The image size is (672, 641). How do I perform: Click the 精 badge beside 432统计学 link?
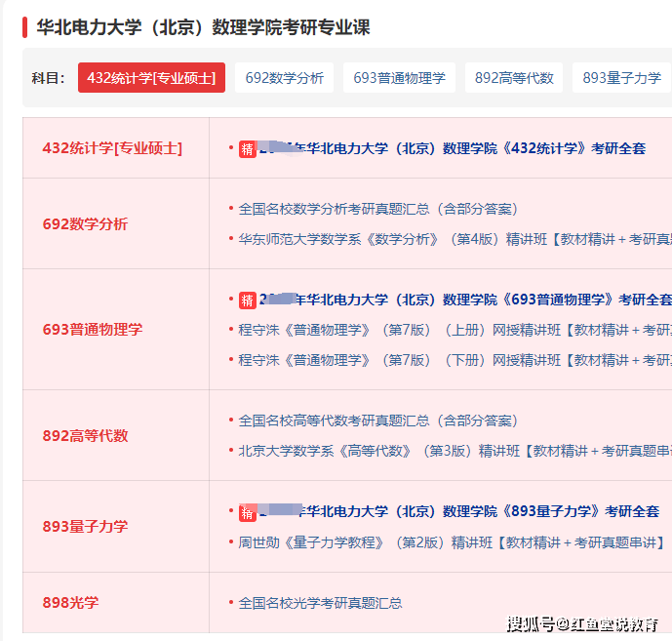tap(248, 149)
